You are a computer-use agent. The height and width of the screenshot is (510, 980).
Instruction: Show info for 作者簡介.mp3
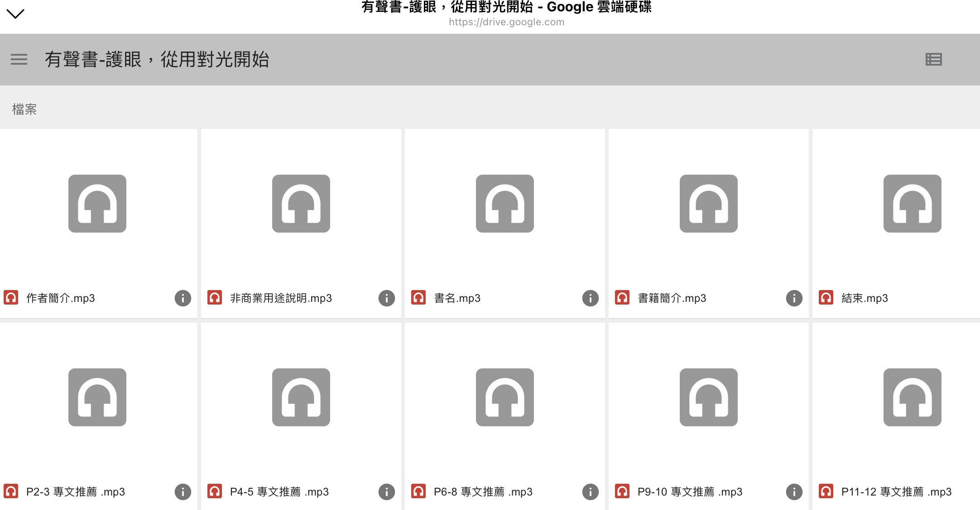tap(183, 298)
